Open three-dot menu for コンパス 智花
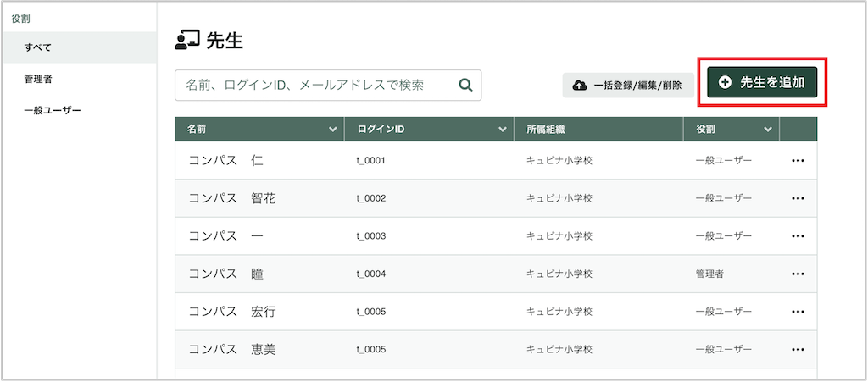 pos(797,198)
